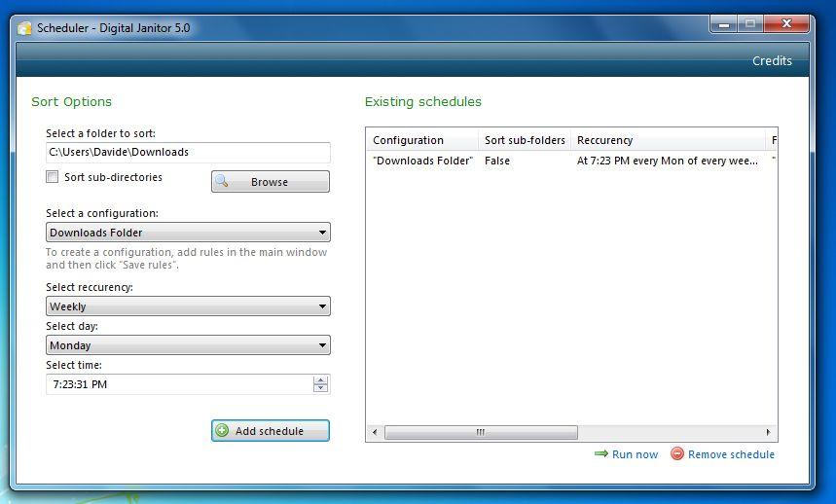The image size is (836, 504).
Task: Open the Select reccurency dropdown showing Weekly
Action: (188, 306)
